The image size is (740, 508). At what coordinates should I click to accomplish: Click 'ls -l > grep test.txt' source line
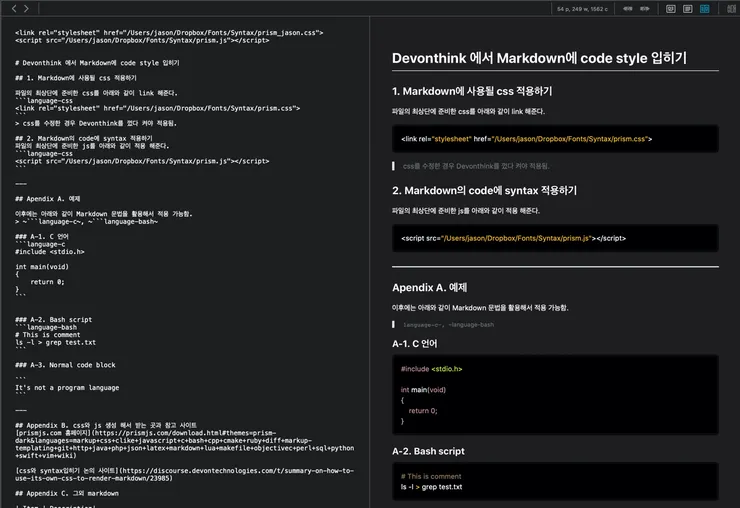click(55, 342)
